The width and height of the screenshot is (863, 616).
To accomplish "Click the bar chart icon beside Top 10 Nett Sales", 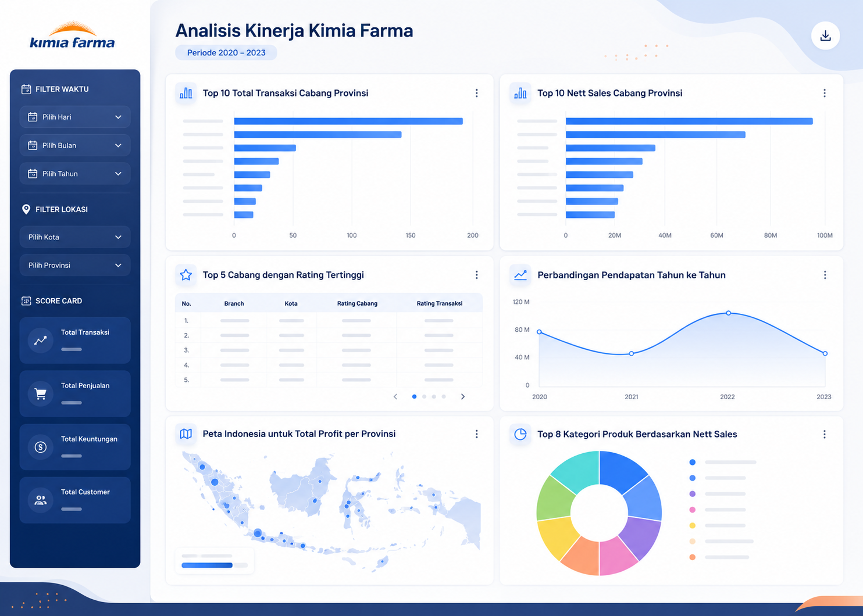I will pos(520,93).
